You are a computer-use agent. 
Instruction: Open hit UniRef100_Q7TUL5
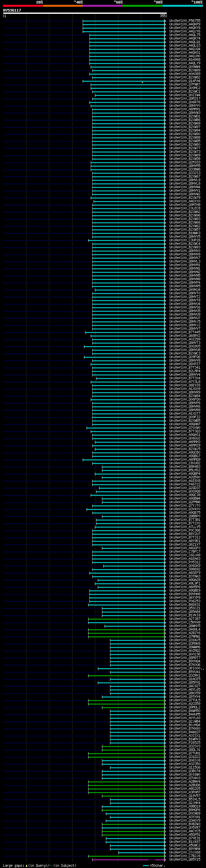(x=185, y=700)
